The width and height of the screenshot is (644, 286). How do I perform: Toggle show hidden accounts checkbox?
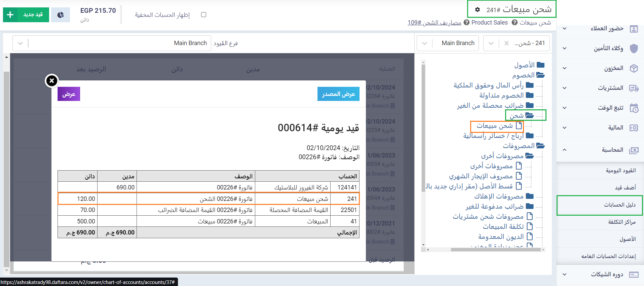[x=203, y=15]
